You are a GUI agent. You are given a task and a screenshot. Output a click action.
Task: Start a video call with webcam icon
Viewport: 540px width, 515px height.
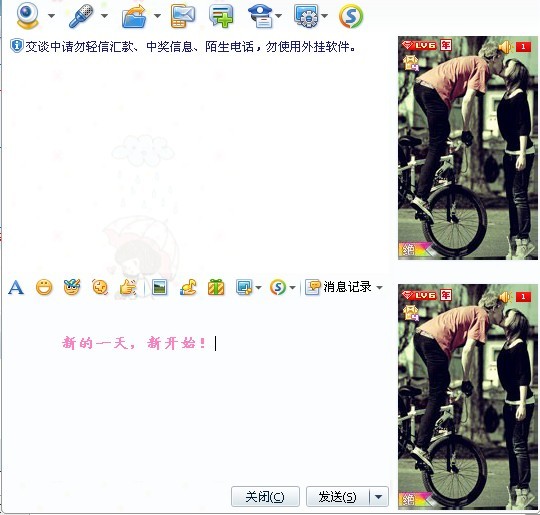click(27, 16)
